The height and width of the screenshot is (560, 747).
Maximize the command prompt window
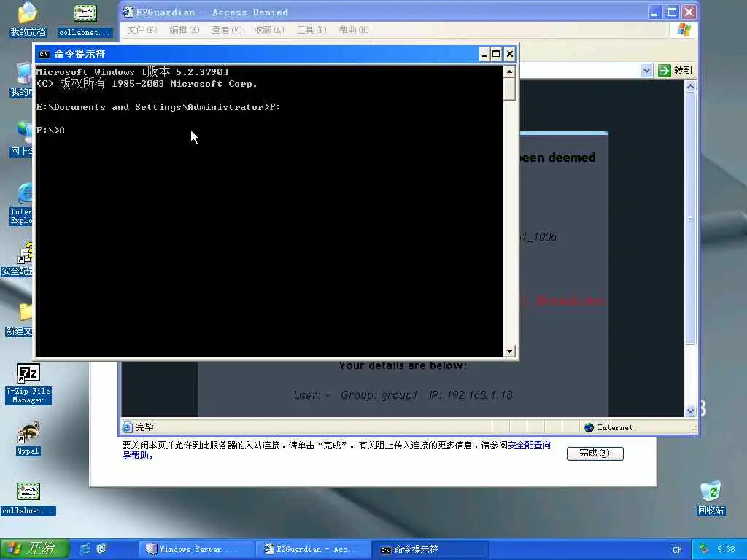coord(496,54)
